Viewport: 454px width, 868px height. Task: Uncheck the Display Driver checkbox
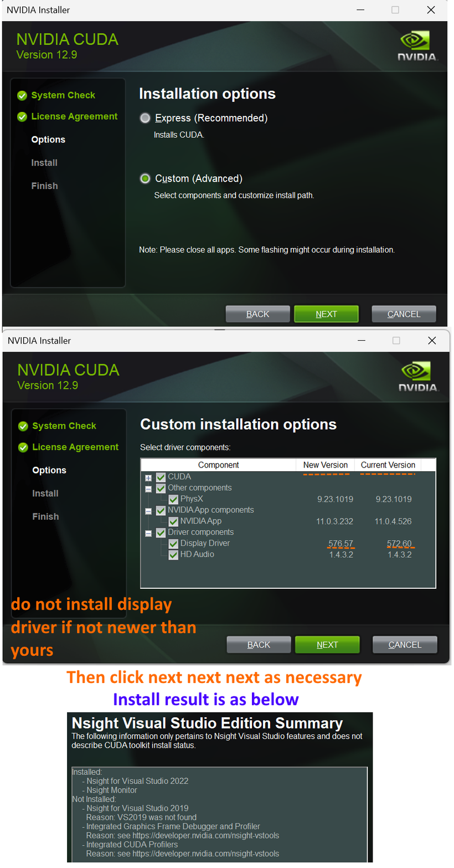point(173,543)
